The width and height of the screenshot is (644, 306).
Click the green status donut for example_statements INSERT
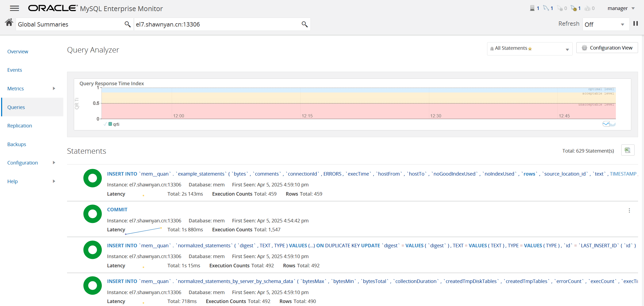click(93, 178)
